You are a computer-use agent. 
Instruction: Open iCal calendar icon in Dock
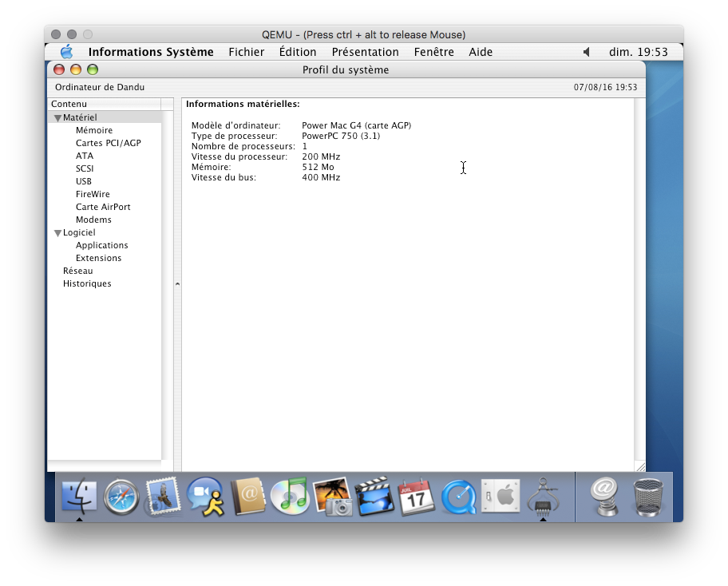416,497
